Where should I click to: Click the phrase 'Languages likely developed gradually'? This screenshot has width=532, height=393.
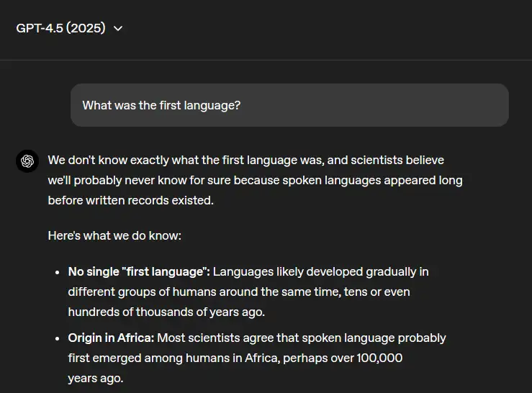pos(308,271)
